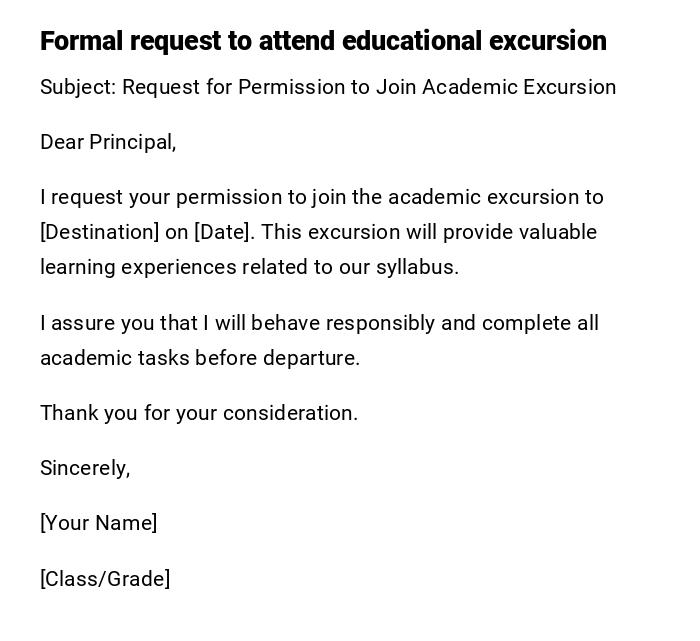Click the word "syllabus" in first paragraph
This screenshot has height=641, width=700.
(x=414, y=268)
